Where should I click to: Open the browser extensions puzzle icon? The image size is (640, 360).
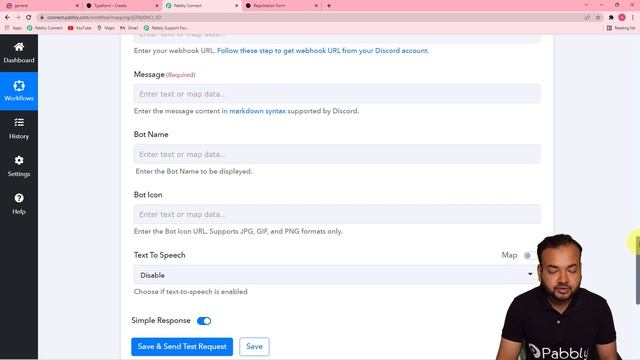pos(611,18)
